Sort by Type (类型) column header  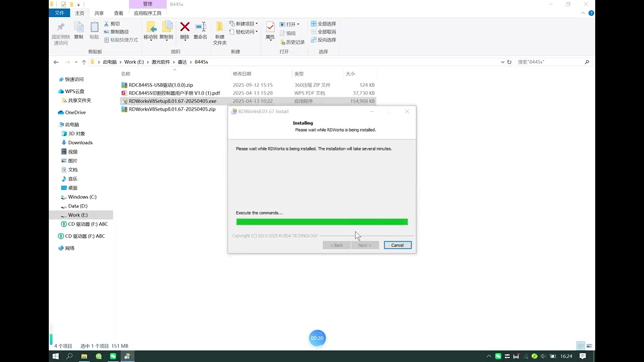coord(299,74)
